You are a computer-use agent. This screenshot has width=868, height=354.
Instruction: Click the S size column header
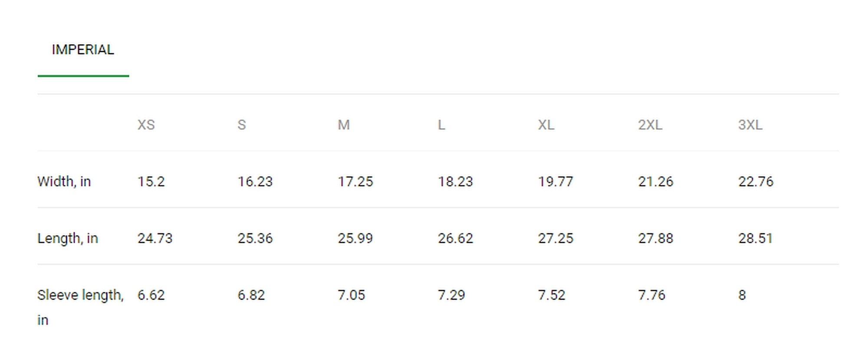pos(242,125)
